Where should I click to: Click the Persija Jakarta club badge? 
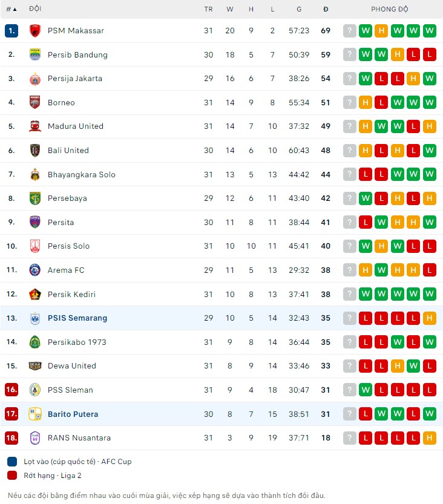tap(35, 79)
